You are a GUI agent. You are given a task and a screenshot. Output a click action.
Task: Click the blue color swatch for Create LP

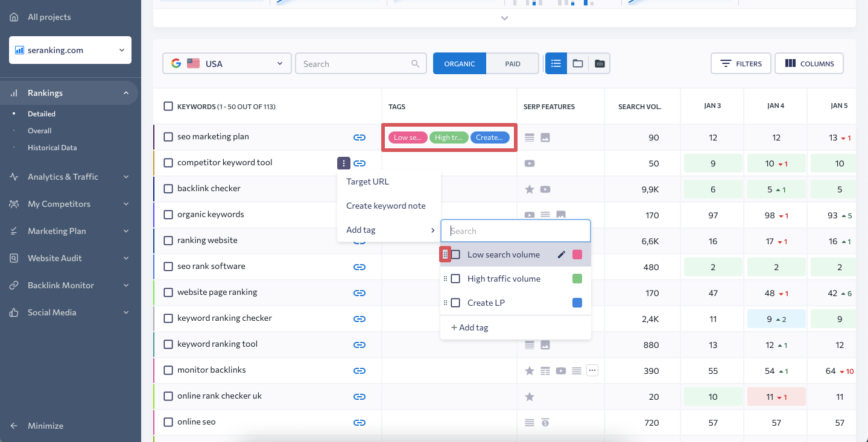point(577,303)
